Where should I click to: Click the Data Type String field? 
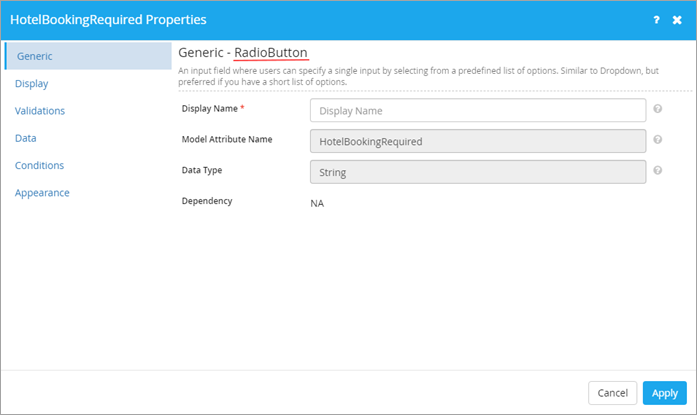pyautogui.click(x=478, y=172)
